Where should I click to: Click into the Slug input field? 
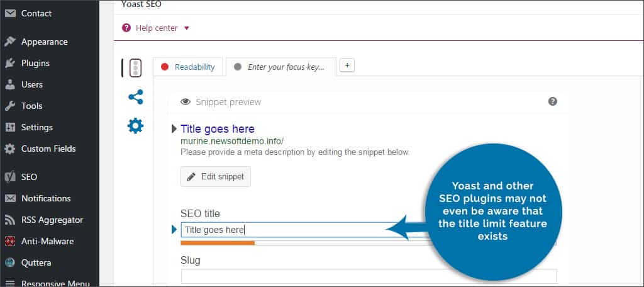click(x=369, y=276)
